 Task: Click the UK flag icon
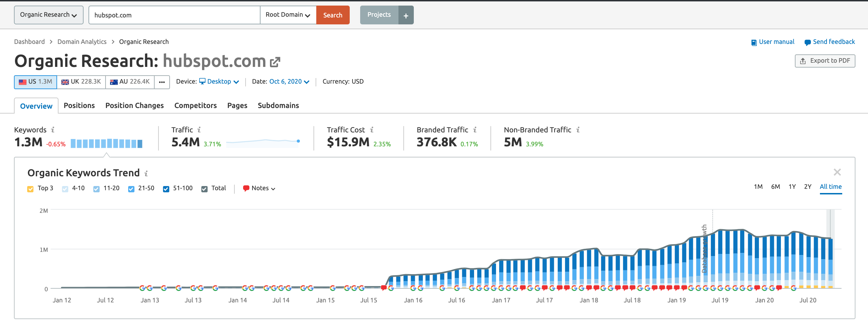(65, 82)
